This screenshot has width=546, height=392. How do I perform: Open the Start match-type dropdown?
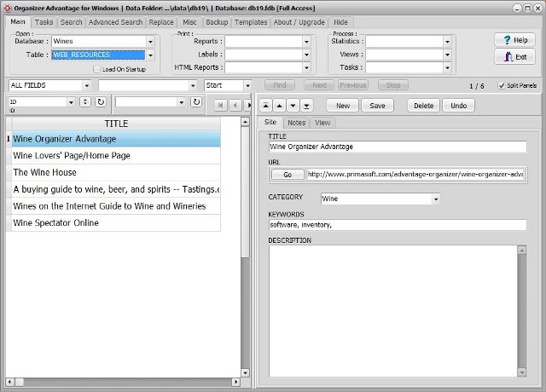tap(247, 85)
